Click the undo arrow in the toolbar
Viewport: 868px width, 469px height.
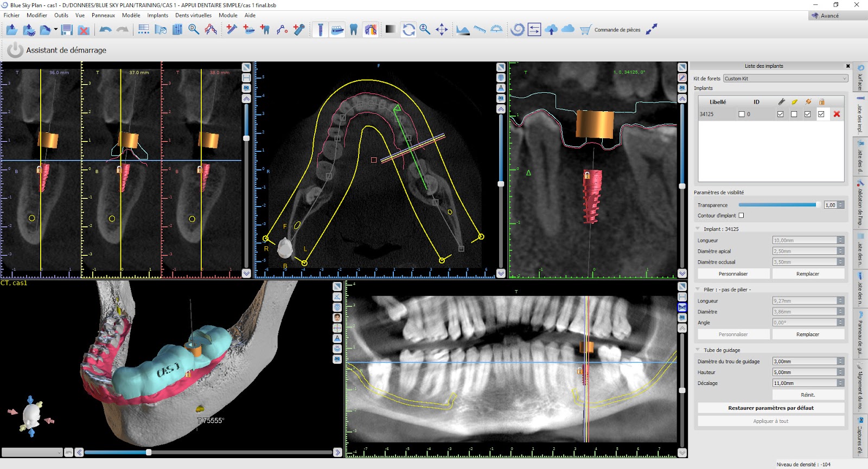[x=105, y=30]
